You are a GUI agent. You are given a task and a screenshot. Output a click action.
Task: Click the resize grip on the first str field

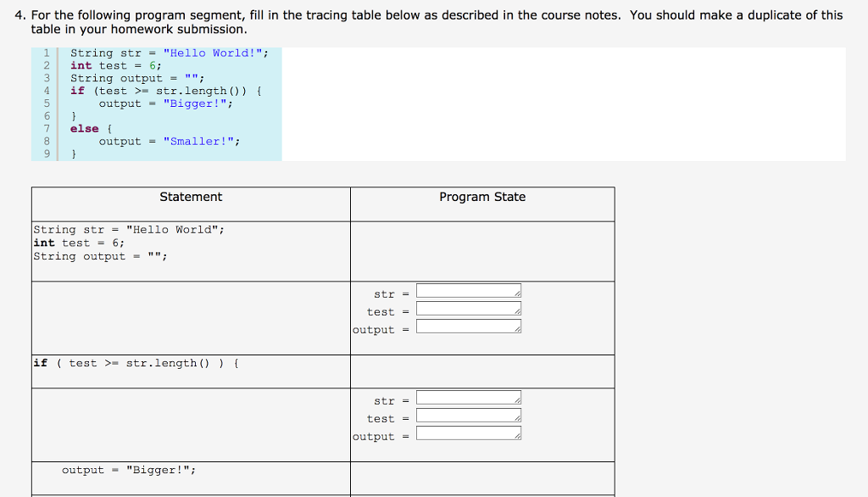pyautogui.click(x=518, y=293)
